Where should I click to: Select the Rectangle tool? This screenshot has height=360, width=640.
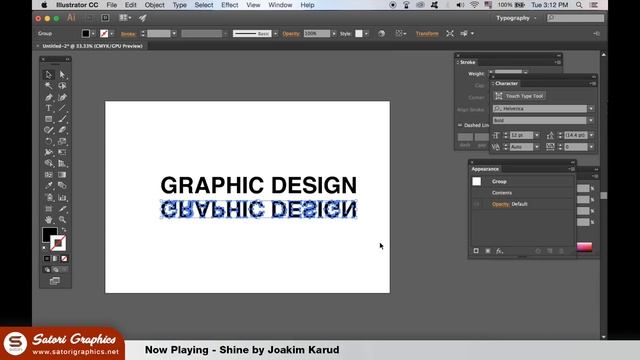(x=49, y=119)
